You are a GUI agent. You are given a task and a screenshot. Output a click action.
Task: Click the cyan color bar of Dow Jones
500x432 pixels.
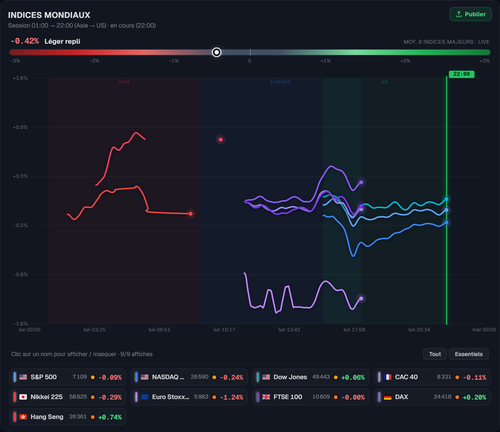point(258,377)
